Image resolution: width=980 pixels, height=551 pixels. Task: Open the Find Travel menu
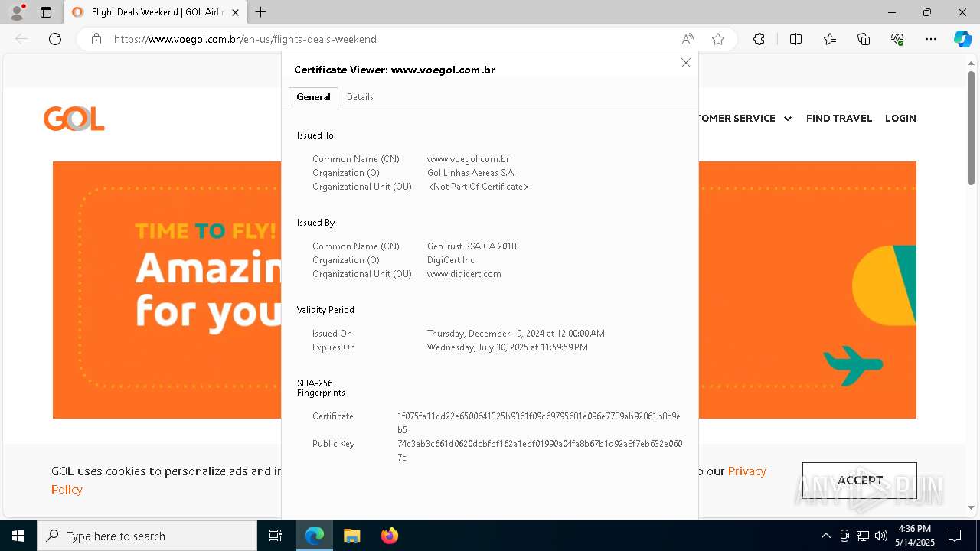coord(839,119)
